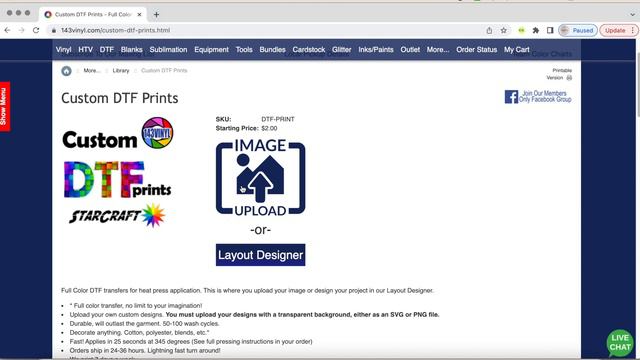Image resolution: width=640 pixels, height=360 pixels.
Task: Go back with the browser back arrow
Action: [7, 30]
